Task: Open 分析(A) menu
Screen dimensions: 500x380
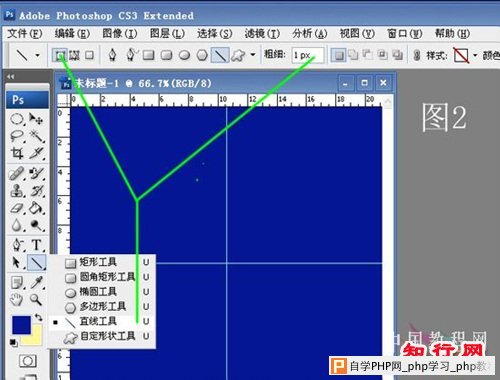Action: pos(310,33)
